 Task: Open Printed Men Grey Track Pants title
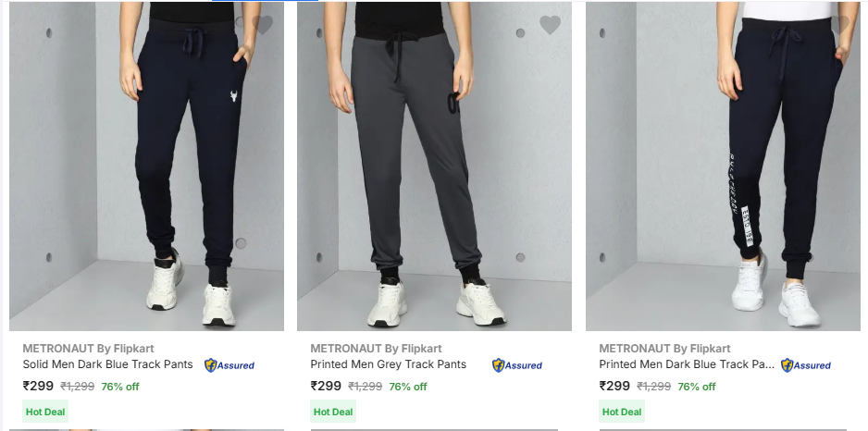click(388, 364)
